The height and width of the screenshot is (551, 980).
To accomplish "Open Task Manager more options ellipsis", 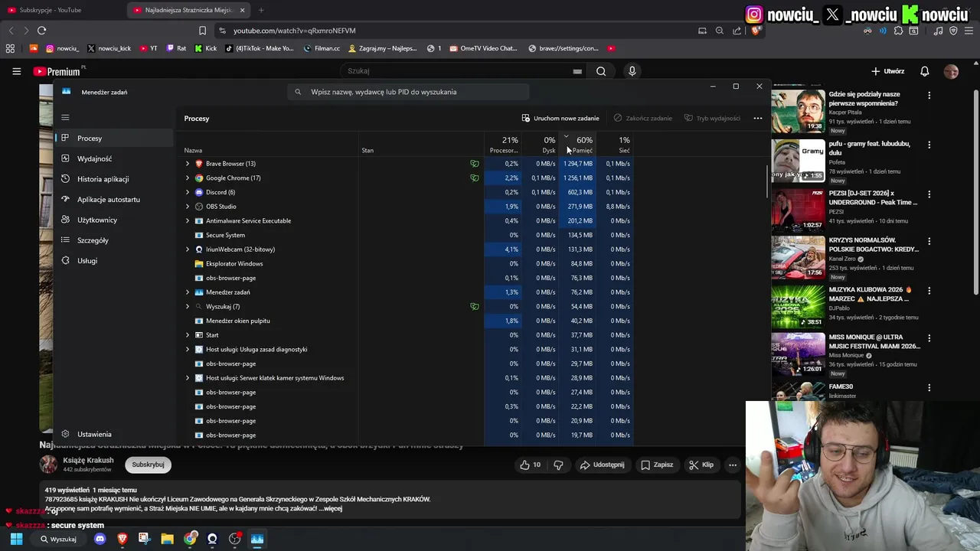I will click(x=757, y=119).
